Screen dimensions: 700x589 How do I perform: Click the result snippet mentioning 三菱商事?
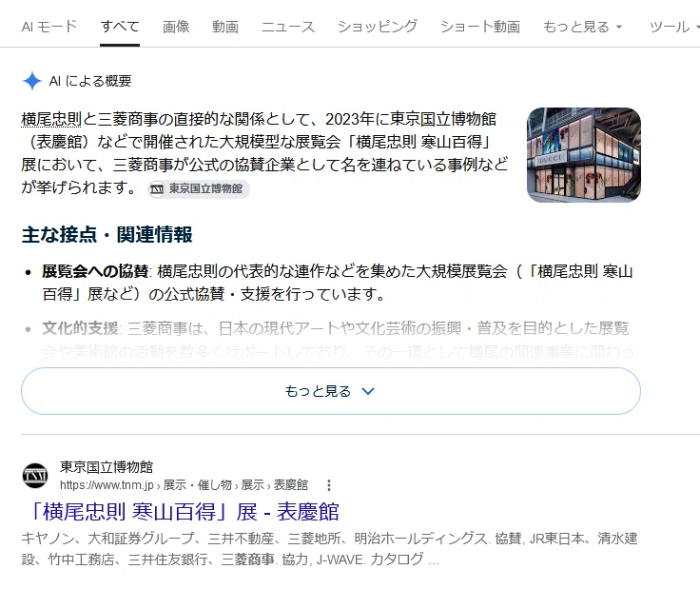pyautogui.click(x=329, y=549)
